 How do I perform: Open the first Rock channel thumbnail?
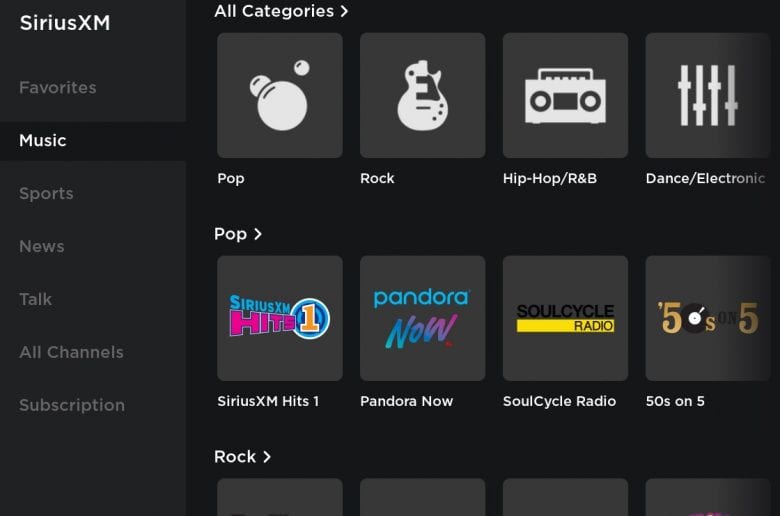click(280, 497)
